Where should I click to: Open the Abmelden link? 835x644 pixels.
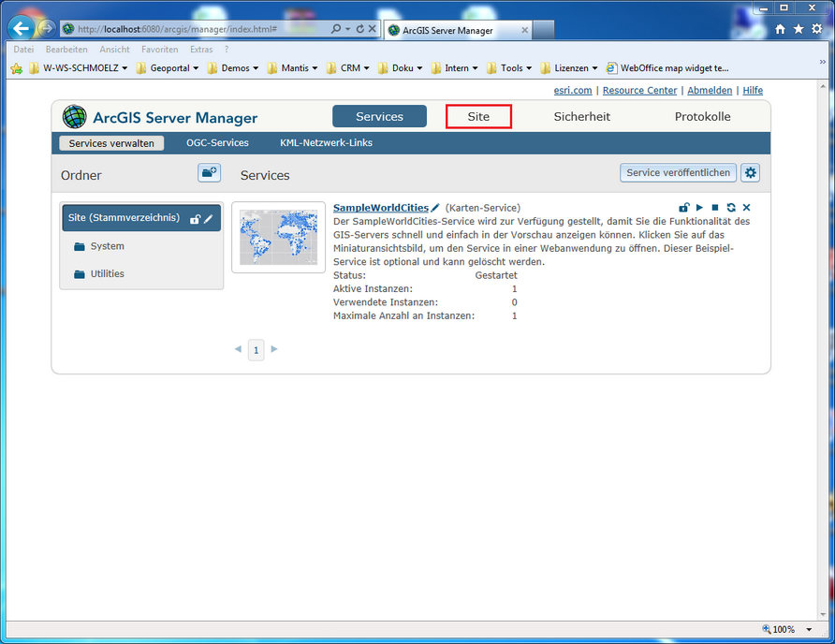[709, 90]
